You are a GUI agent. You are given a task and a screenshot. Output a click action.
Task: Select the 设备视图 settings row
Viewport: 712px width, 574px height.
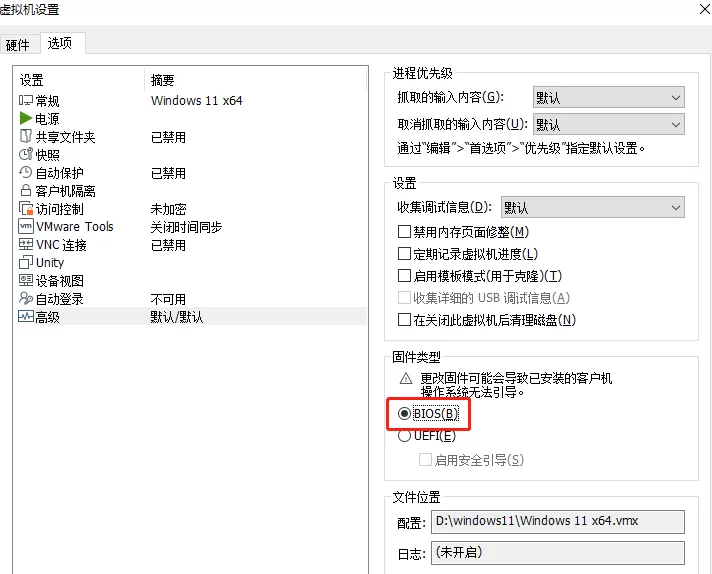[191, 281]
